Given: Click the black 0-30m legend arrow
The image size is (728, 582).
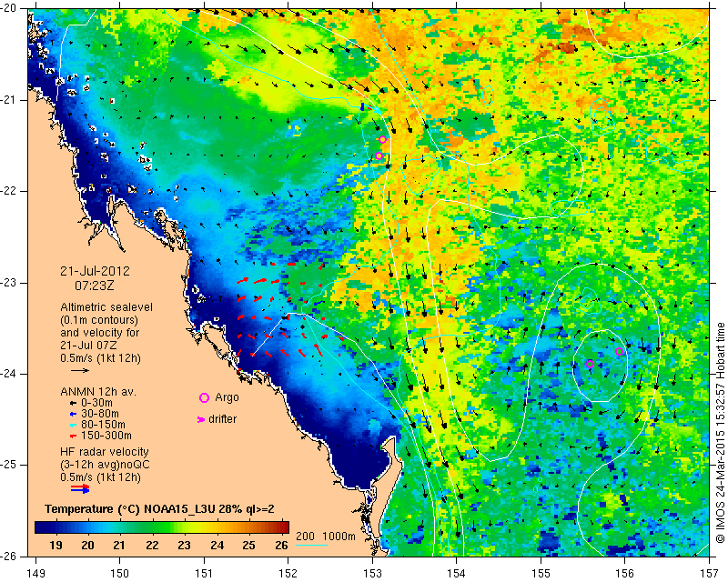Looking at the screenshot, I should click(x=73, y=403).
